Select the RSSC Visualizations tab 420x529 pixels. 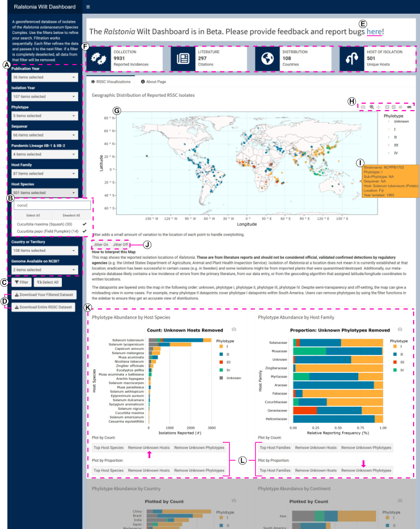pyautogui.click(x=111, y=82)
